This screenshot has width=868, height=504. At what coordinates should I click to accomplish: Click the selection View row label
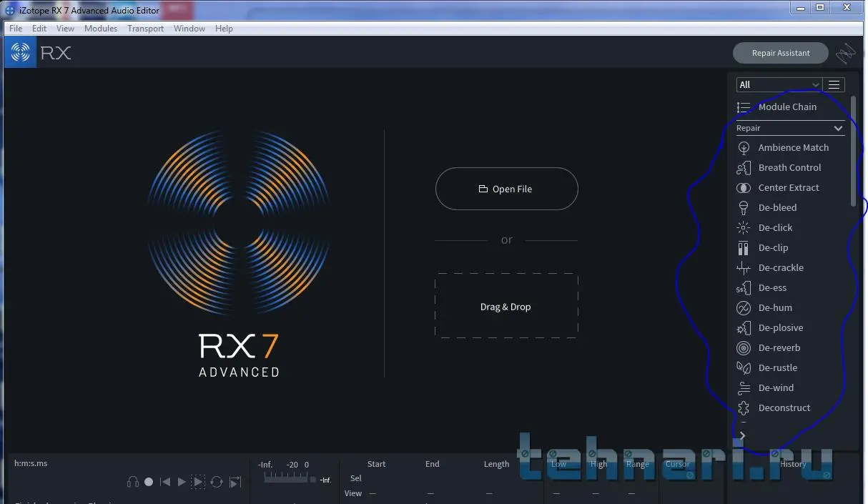353,493
